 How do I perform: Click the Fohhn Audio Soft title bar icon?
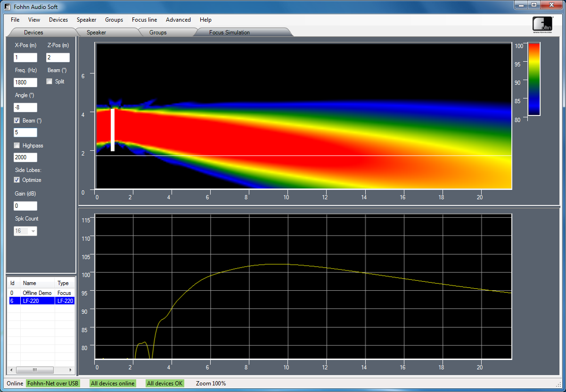point(7,7)
